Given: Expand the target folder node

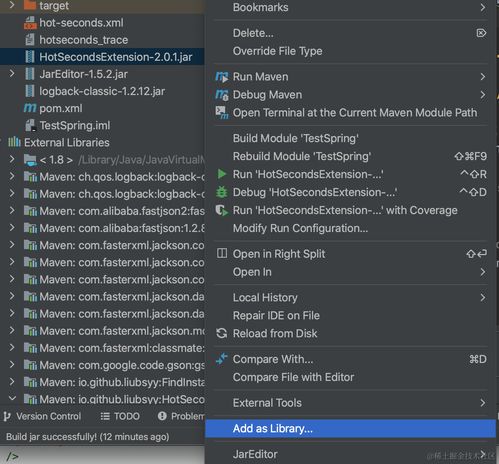Looking at the screenshot, I should [12, 5].
